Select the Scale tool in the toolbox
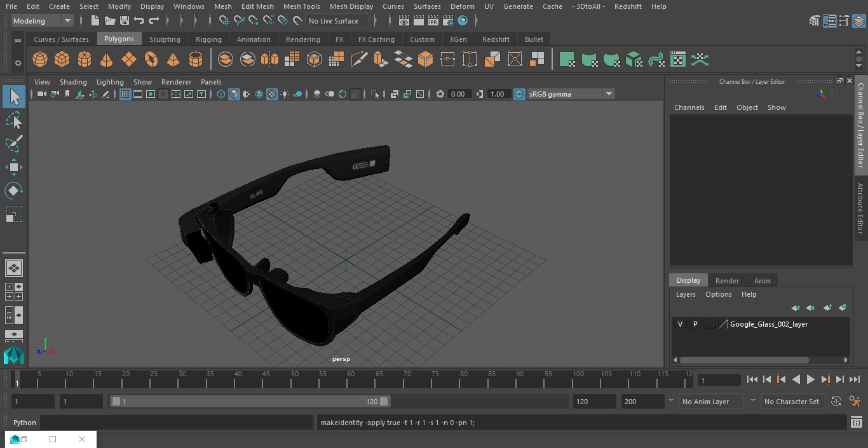Screen dimensions: 868x448 [x=14, y=214]
